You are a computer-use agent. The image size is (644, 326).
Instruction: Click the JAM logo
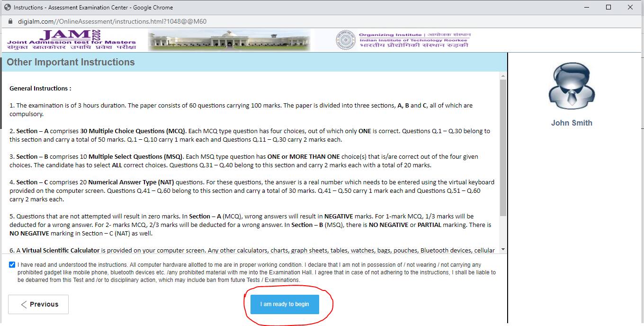coord(71,40)
